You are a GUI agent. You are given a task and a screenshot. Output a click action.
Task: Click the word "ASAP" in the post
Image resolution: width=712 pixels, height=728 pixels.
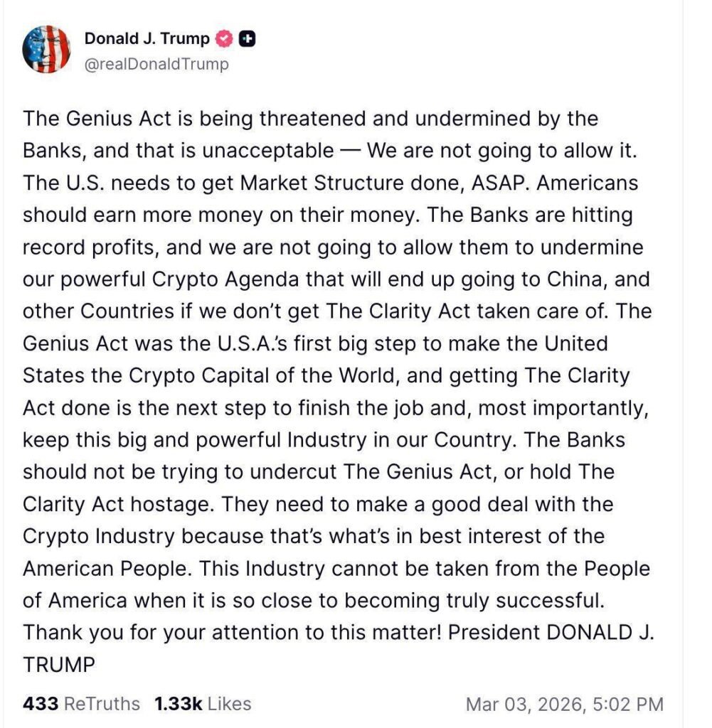tap(502, 183)
